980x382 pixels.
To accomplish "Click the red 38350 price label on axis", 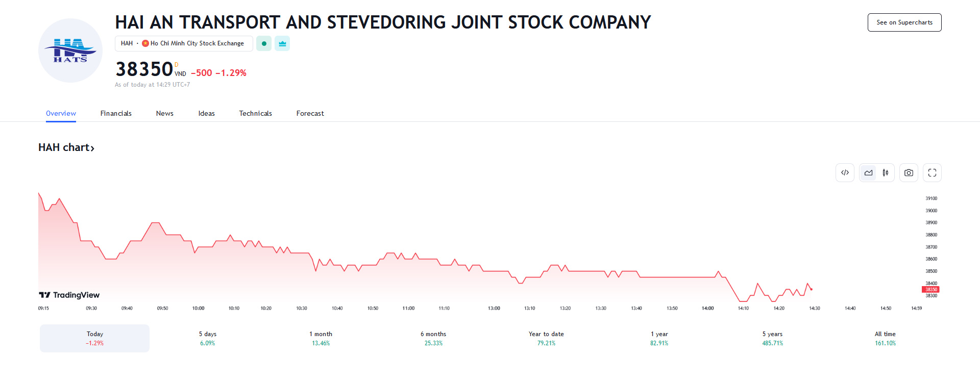I will tap(930, 290).
